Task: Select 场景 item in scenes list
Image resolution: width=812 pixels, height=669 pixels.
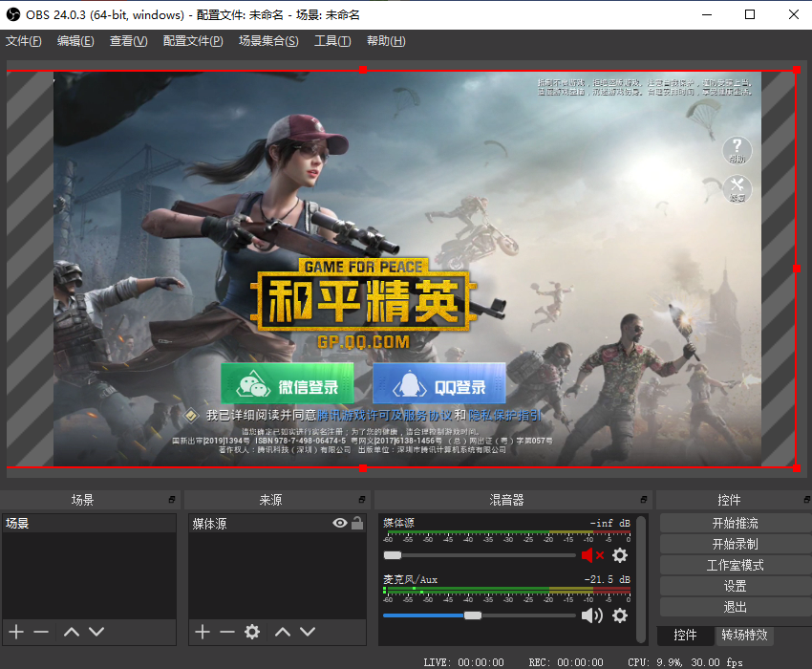Action: (89, 524)
